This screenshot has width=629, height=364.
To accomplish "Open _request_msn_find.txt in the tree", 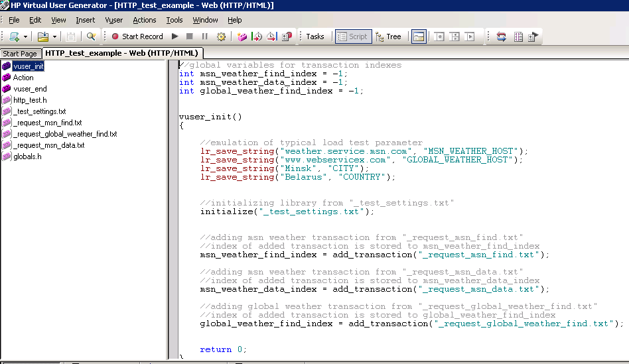I will tap(47, 122).
